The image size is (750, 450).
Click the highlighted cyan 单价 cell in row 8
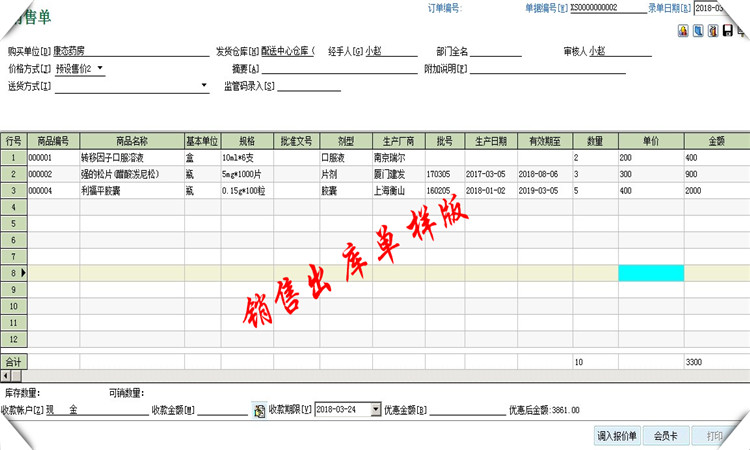(651, 273)
